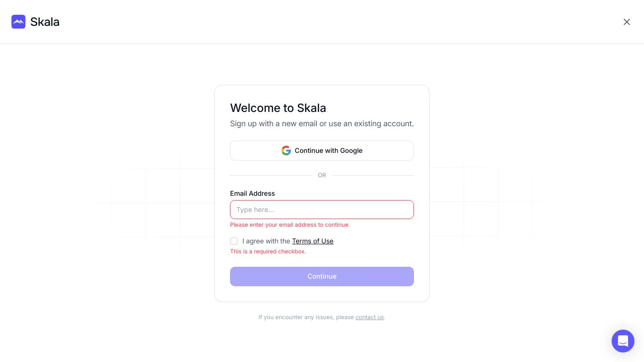Viewport: 644px width, 362px height.
Task: Follow the "contact us" link
Action: tap(369, 317)
